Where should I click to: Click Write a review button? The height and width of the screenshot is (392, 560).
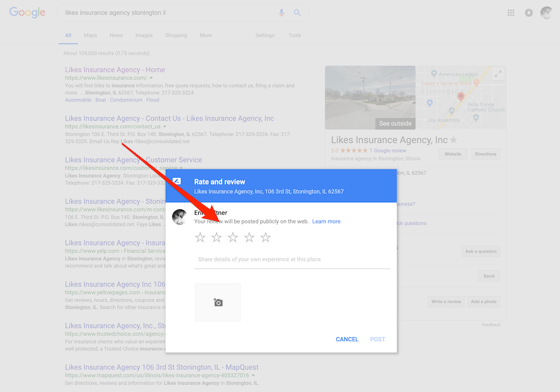pos(446,302)
